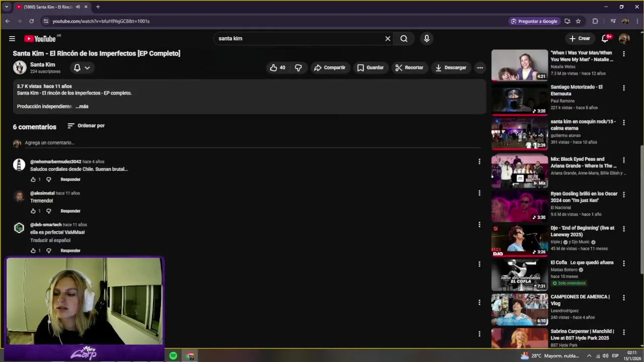Open more actions ellipsis under video
The image size is (644, 362).
click(x=480, y=67)
